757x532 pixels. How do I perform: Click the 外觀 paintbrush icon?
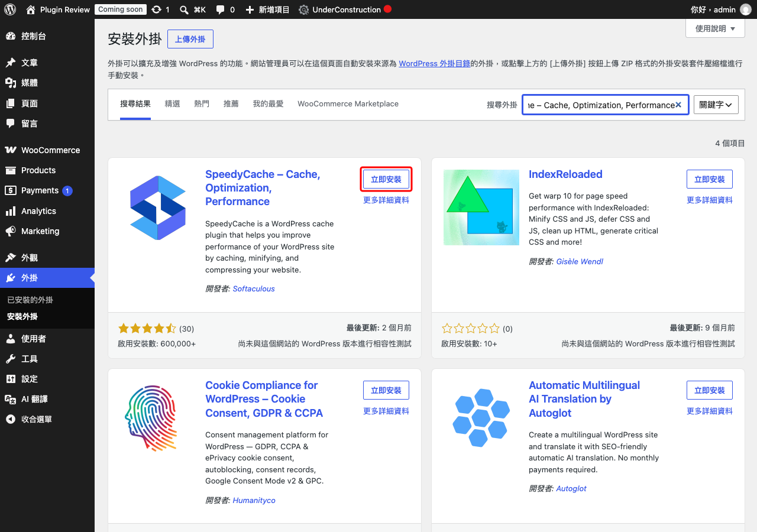click(11, 258)
